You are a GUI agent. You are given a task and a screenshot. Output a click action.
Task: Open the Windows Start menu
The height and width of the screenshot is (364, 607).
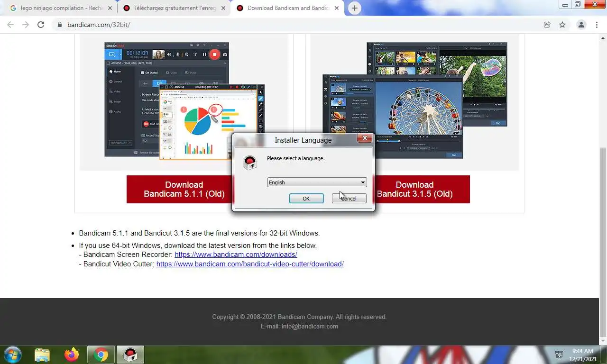coord(12,355)
